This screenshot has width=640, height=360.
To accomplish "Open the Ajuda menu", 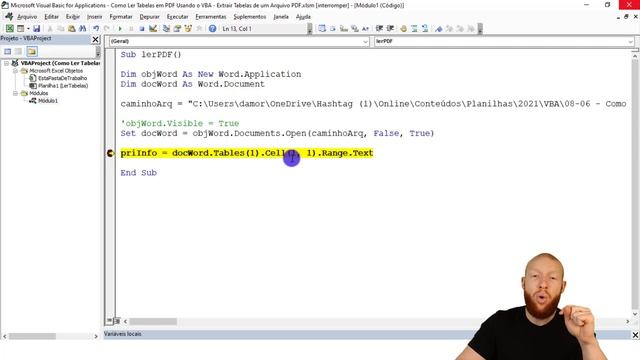I will point(303,17).
